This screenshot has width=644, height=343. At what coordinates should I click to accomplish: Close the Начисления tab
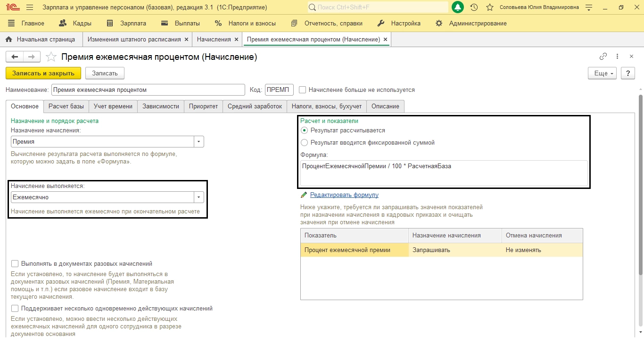[237, 40]
